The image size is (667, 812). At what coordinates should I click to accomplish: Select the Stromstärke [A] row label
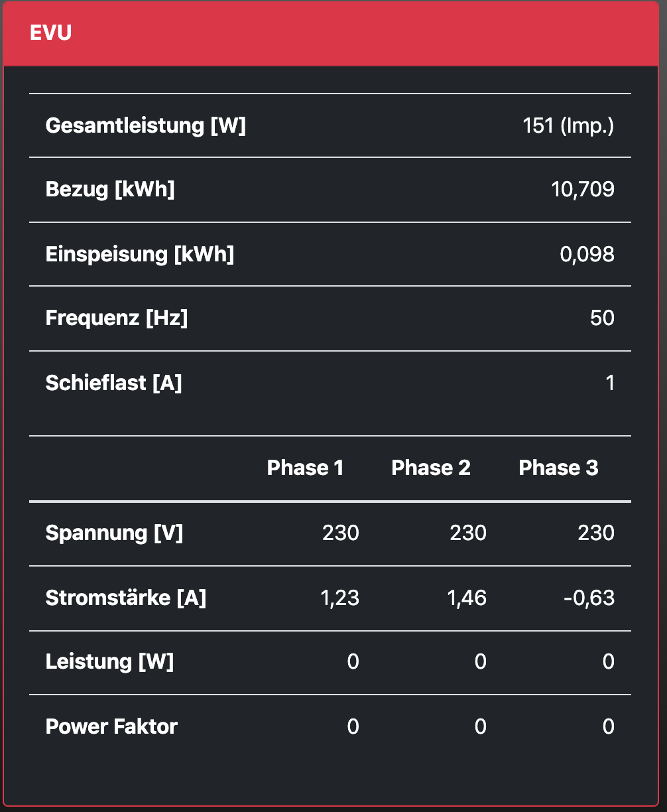point(126,598)
